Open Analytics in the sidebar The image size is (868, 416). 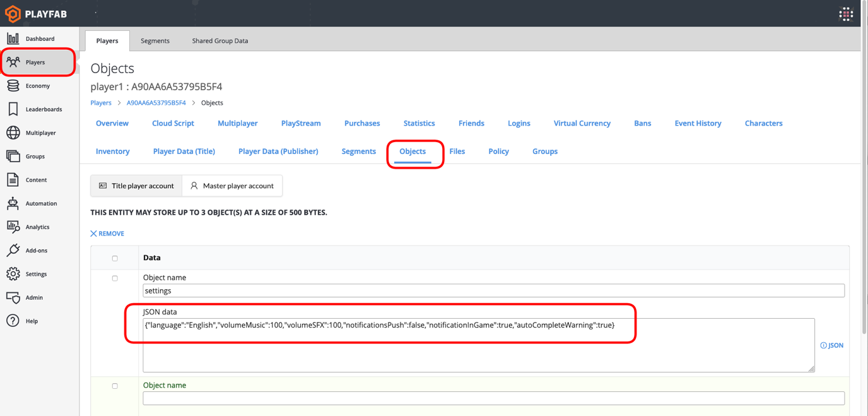(38, 227)
